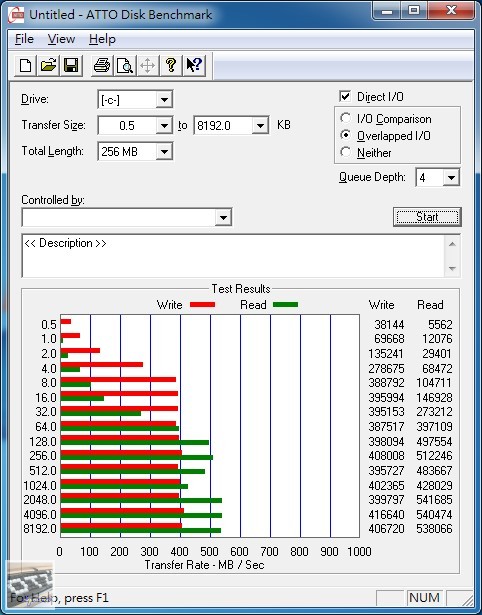Click the New document toolbar icon
The height and width of the screenshot is (615, 482).
pyautogui.click(x=25, y=65)
